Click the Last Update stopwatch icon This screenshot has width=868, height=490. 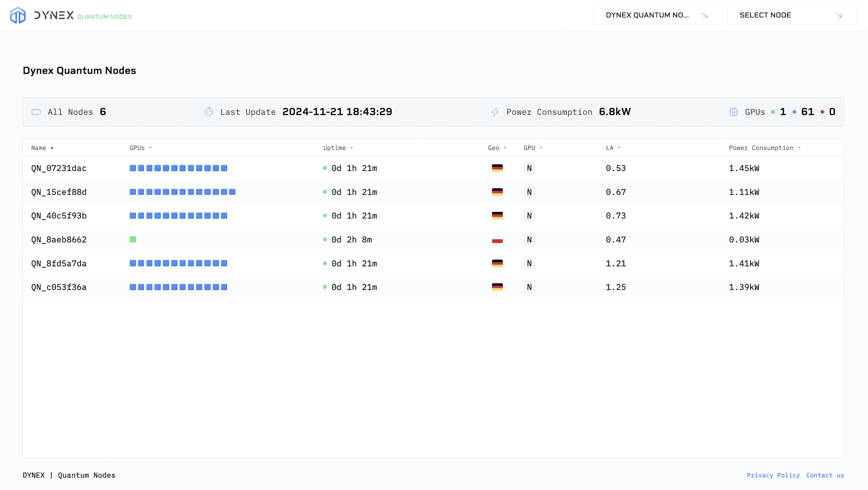click(x=209, y=112)
